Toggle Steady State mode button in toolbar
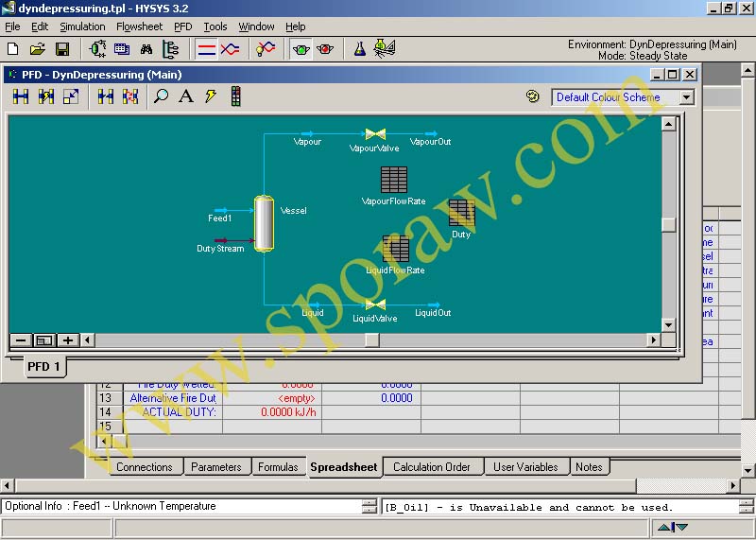The width and height of the screenshot is (756, 540). [x=206, y=48]
